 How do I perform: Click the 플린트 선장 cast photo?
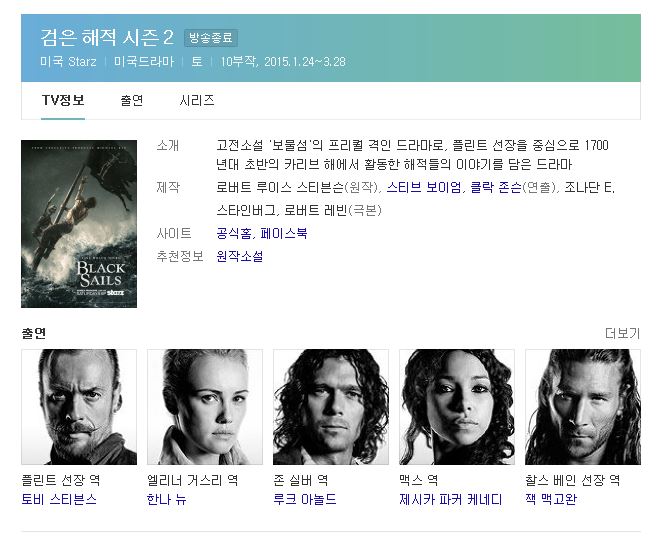79,407
